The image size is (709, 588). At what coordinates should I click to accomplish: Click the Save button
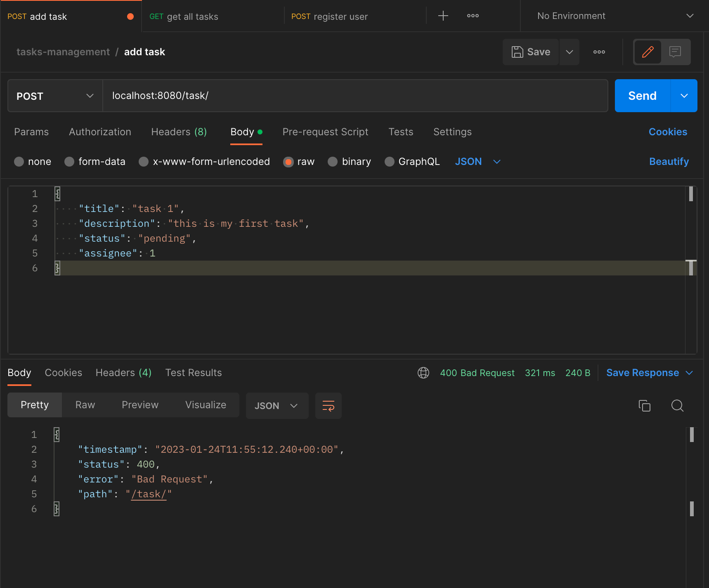click(531, 52)
